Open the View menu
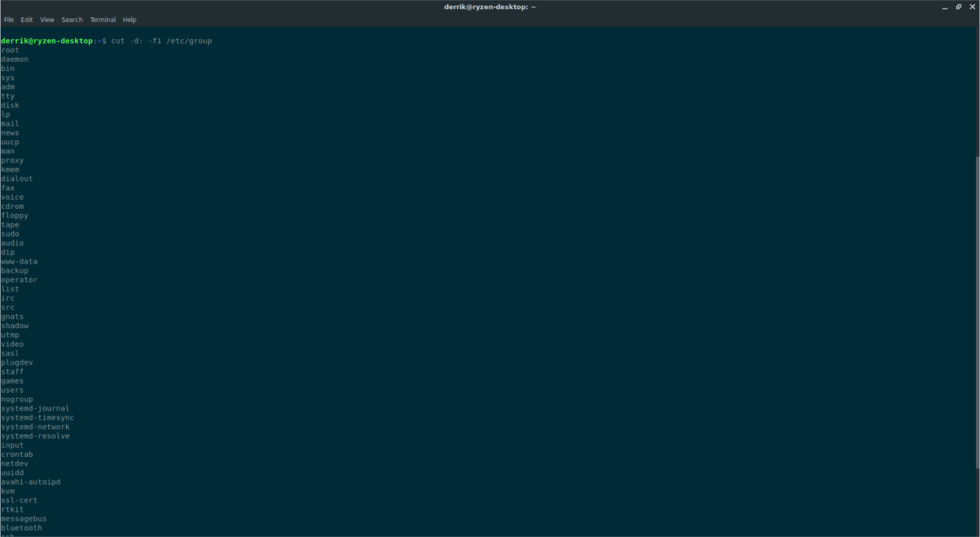This screenshot has height=537, width=980. point(47,19)
